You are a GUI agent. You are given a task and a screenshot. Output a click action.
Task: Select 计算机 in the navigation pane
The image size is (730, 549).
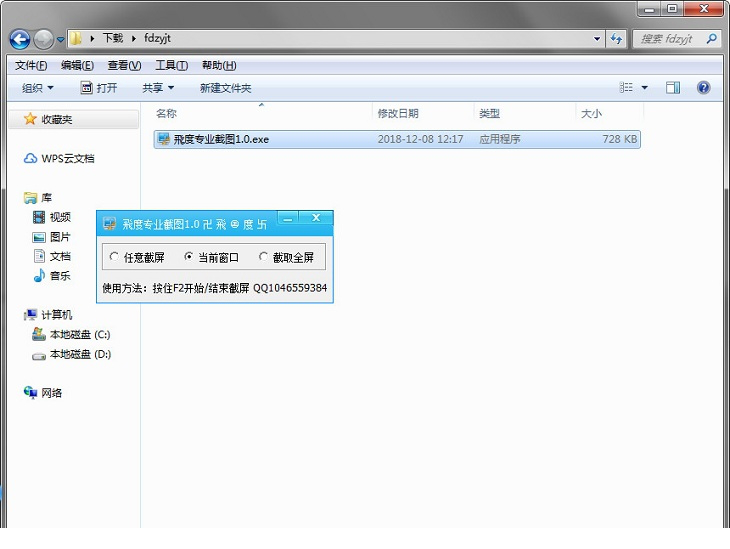[x=57, y=315]
